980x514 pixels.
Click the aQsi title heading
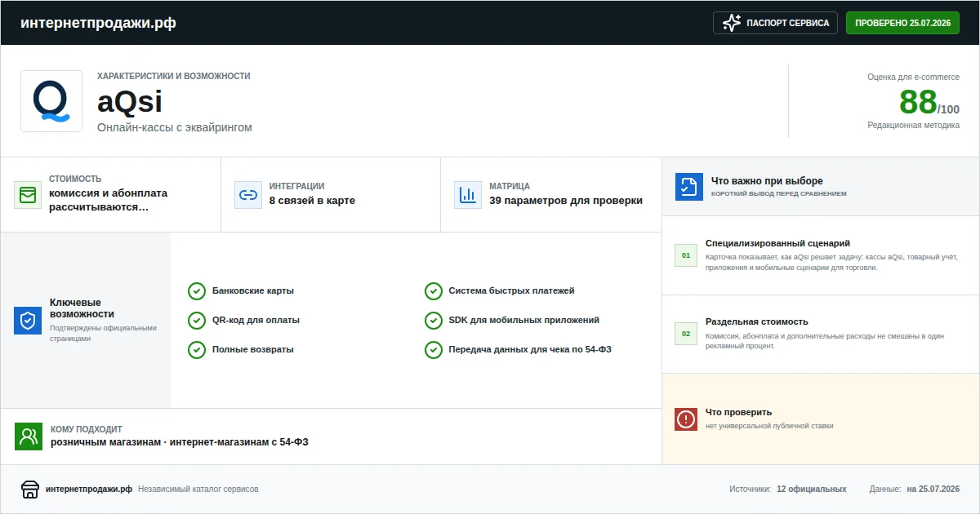tap(130, 102)
